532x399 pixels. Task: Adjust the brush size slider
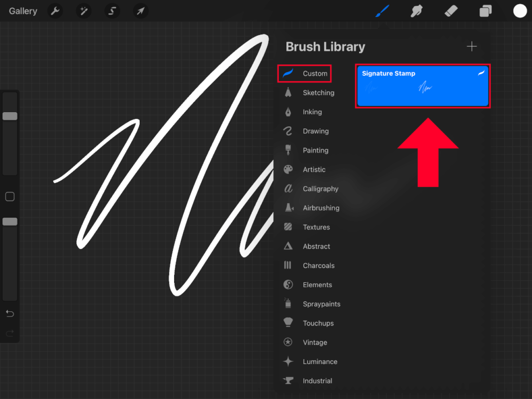[x=9, y=116]
